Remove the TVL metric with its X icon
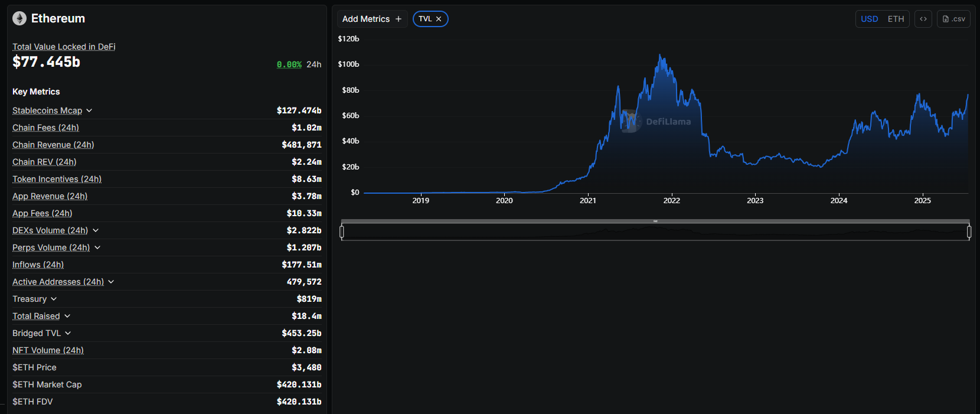Viewport: 980px width, 414px height. 439,19
